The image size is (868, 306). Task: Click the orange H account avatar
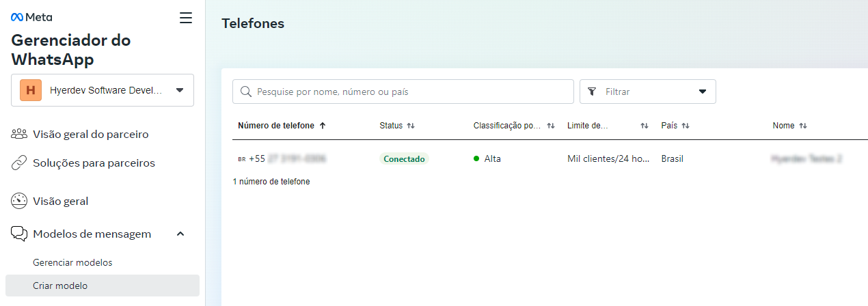[31, 90]
